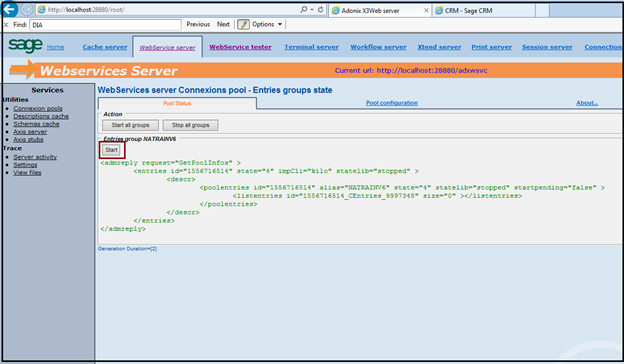Click the Generation Duration text

point(127,249)
